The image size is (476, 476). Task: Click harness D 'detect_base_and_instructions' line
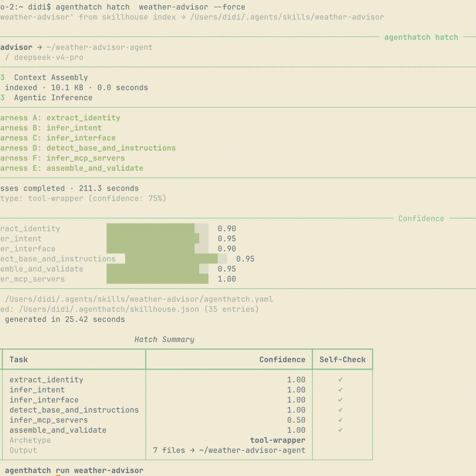click(88, 148)
